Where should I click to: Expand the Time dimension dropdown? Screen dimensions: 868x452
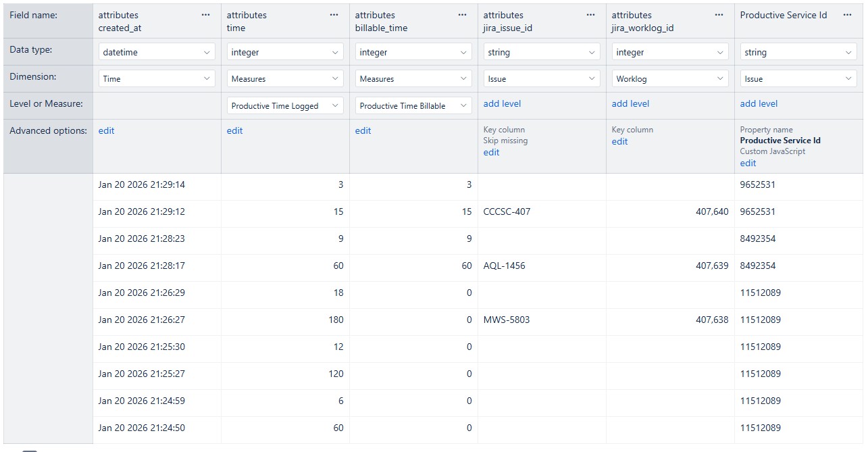click(x=157, y=79)
